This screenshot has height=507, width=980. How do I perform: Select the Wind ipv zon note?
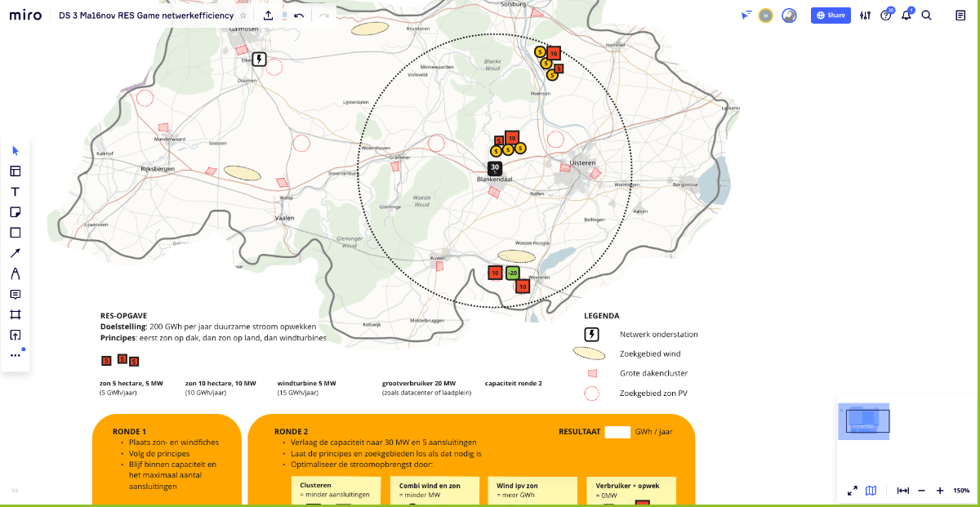(x=532, y=491)
